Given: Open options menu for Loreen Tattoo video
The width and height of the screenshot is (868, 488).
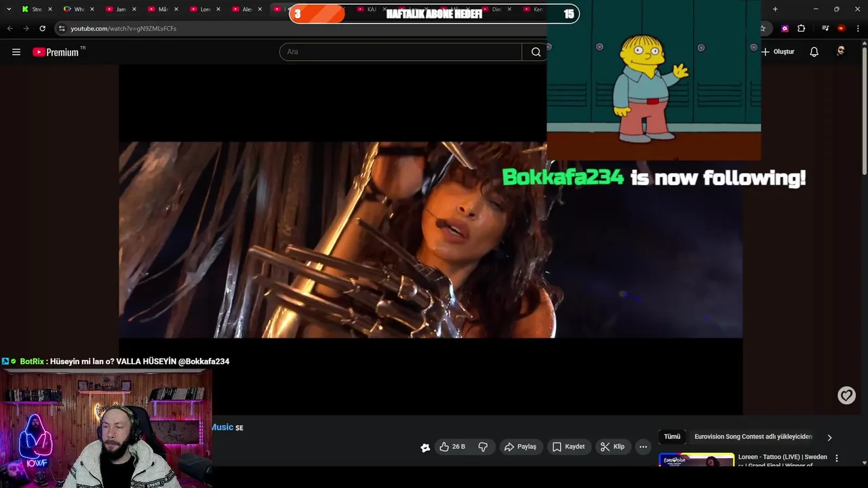Looking at the screenshot, I should tap(837, 459).
